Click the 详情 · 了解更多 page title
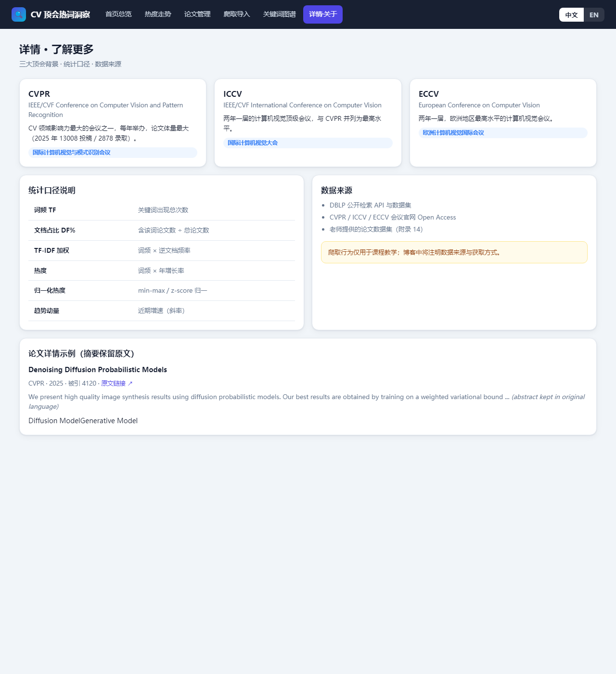Image resolution: width=616 pixels, height=674 pixels. [56, 50]
